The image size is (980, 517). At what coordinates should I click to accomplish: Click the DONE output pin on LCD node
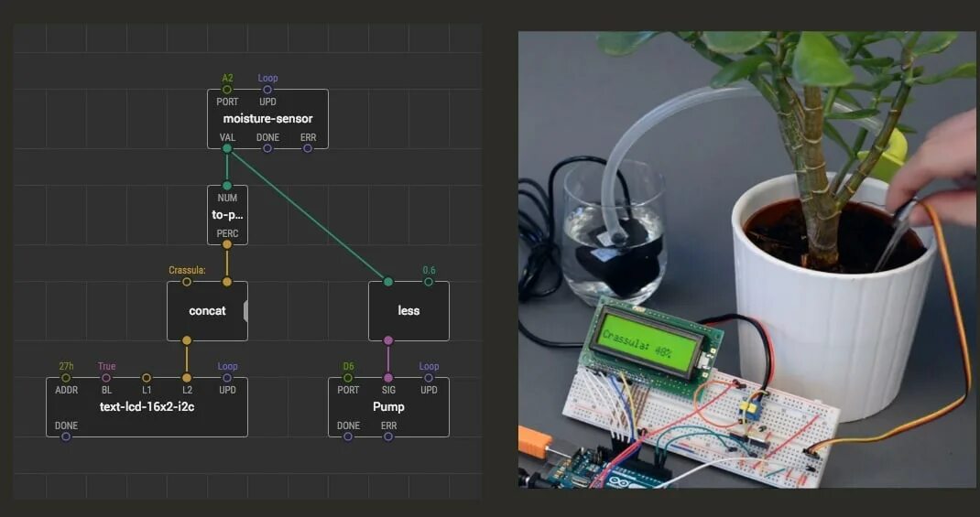[x=66, y=437]
